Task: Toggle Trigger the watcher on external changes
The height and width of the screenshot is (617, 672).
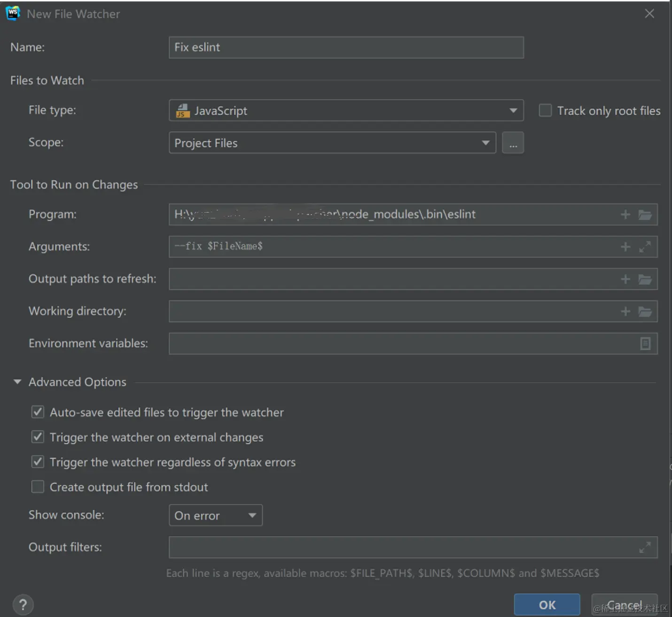Action: pos(38,437)
